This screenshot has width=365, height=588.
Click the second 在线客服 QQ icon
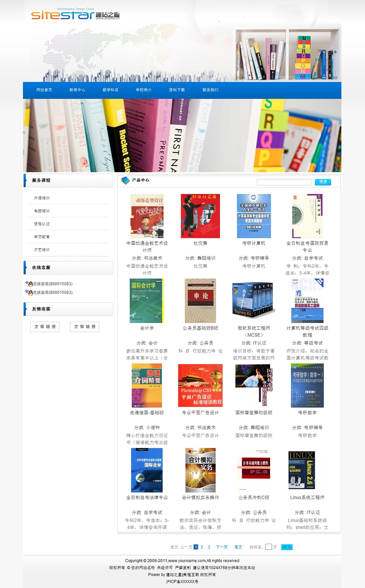point(29,292)
